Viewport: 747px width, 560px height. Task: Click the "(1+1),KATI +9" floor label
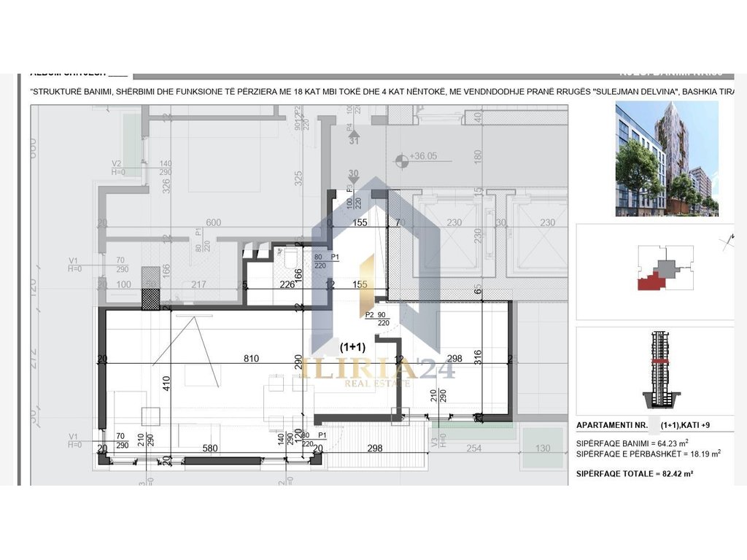(685, 425)
